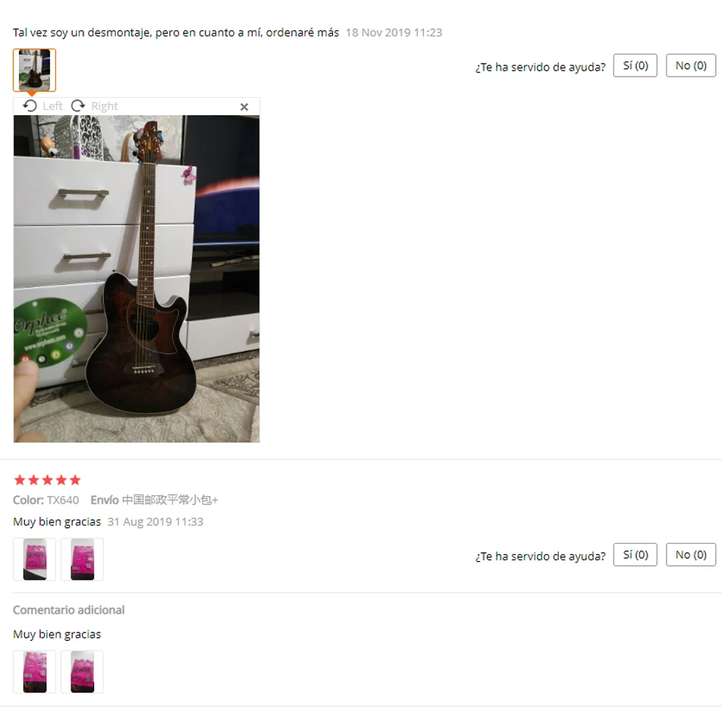Open second pink package thumbnail of TX640 review
728x728 pixels.
[x=82, y=559]
